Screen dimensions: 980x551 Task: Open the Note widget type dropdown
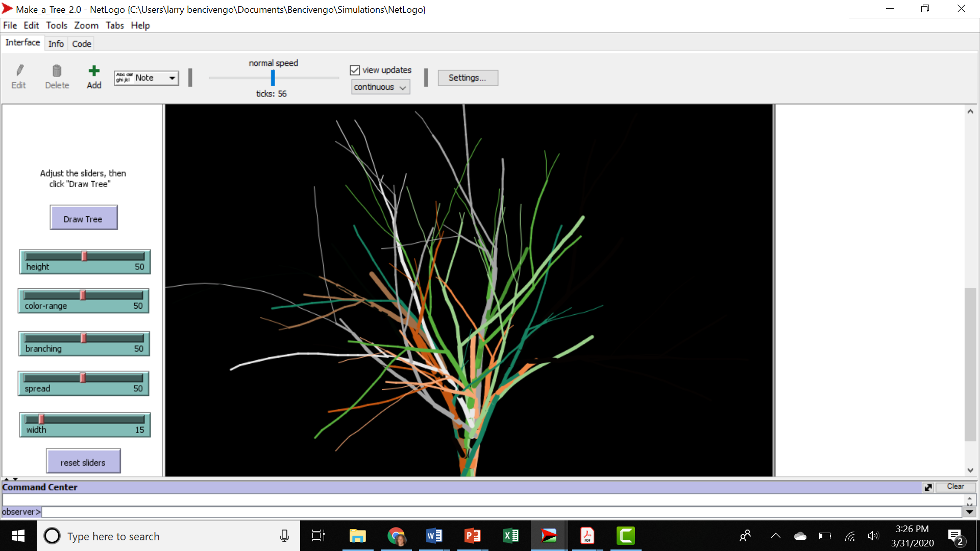[171, 78]
